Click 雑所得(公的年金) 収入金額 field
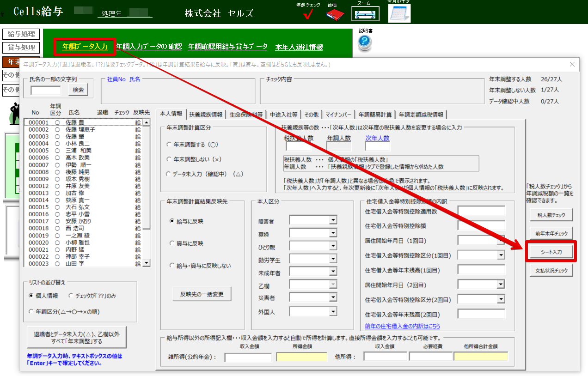 [248, 357]
